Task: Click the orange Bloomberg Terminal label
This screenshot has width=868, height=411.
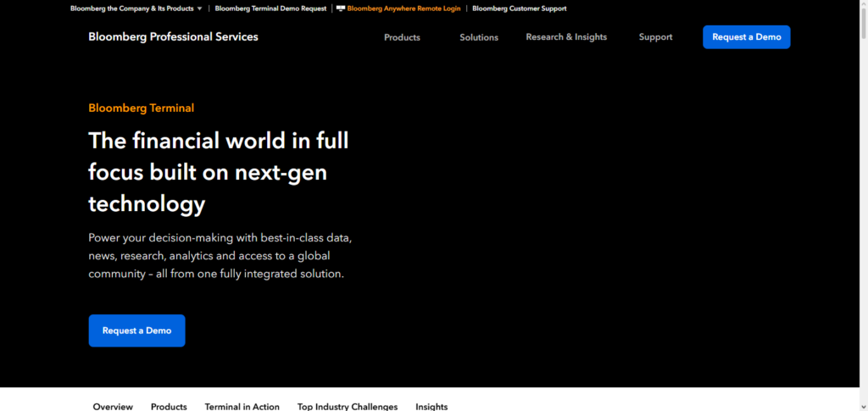Action: coord(142,108)
